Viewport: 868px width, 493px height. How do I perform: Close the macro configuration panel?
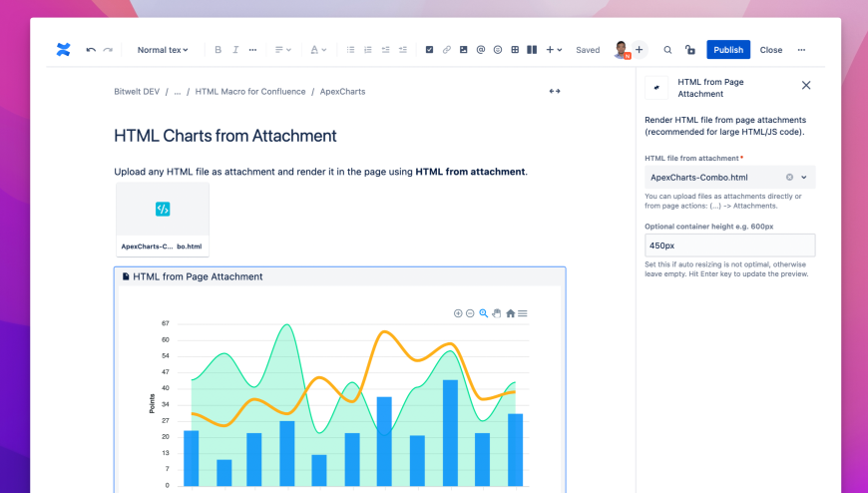[x=806, y=85]
